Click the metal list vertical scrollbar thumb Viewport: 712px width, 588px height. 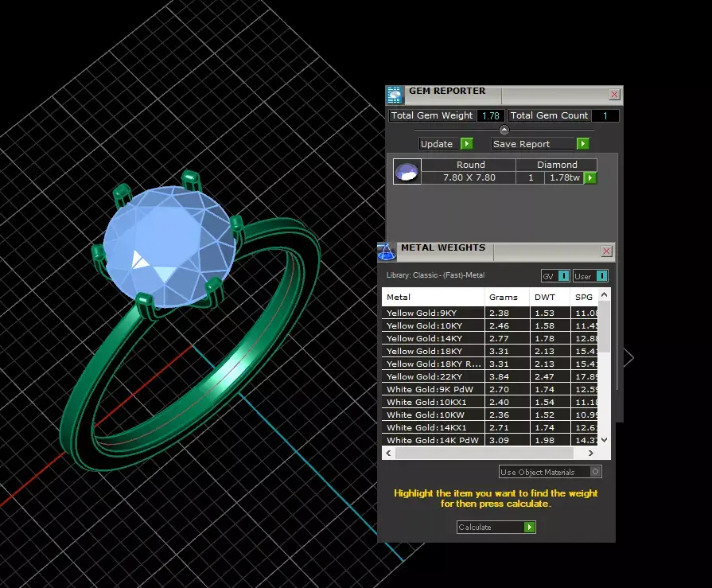click(x=604, y=326)
